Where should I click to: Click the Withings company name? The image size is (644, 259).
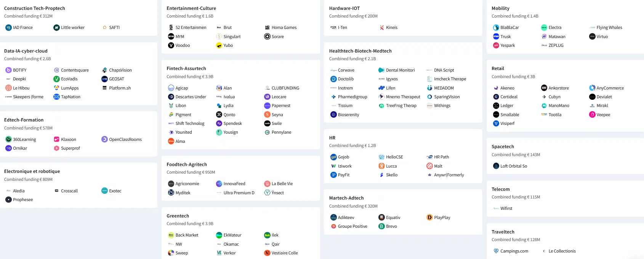pyautogui.click(x=442, y=106)
